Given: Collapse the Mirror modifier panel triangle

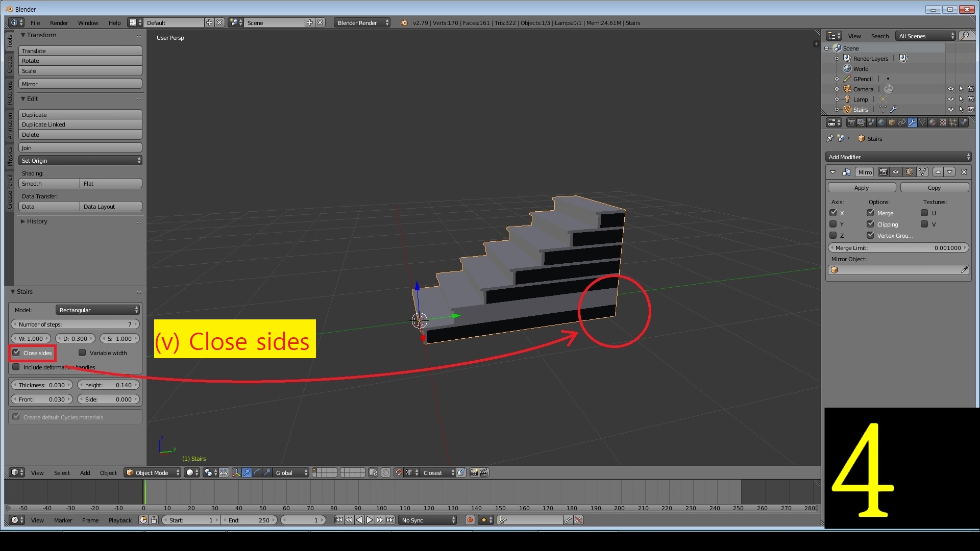Looking at the screenshot, I should coord(832,172).
